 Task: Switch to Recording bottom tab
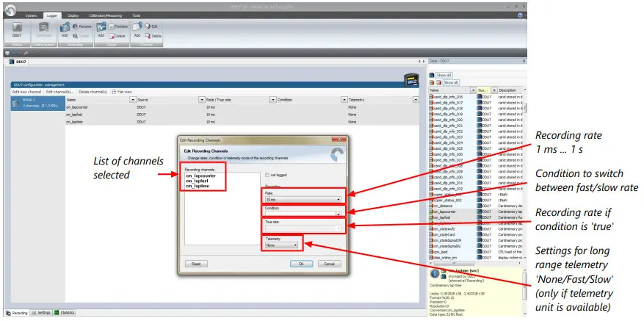point(17,313)
